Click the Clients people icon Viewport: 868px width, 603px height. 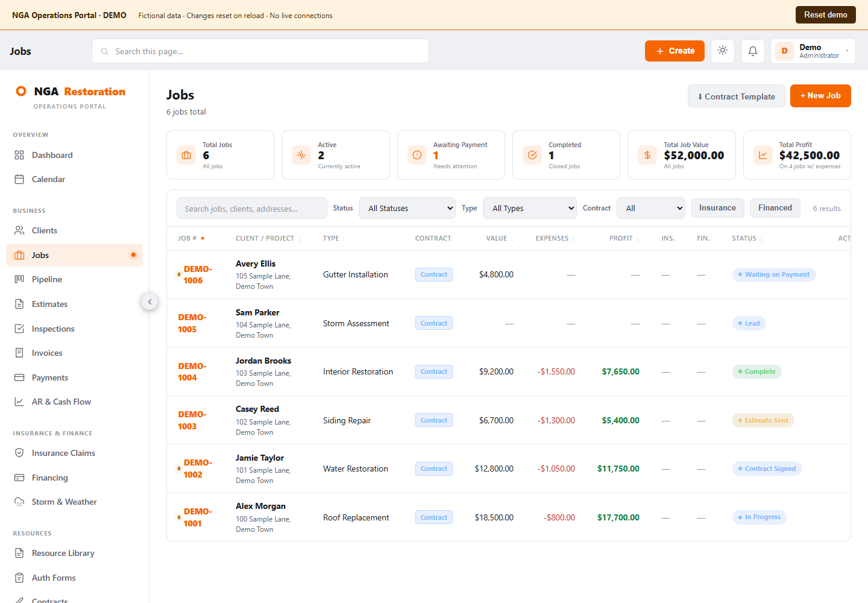19,230
